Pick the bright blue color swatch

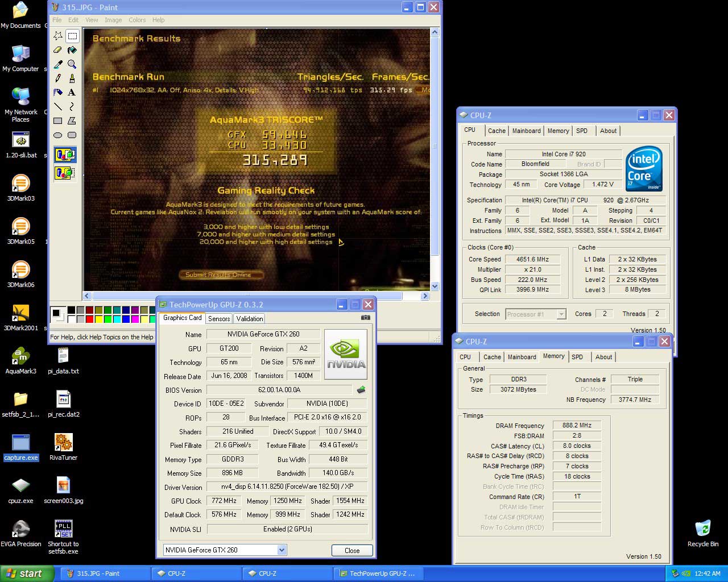(x=126, y=319)
